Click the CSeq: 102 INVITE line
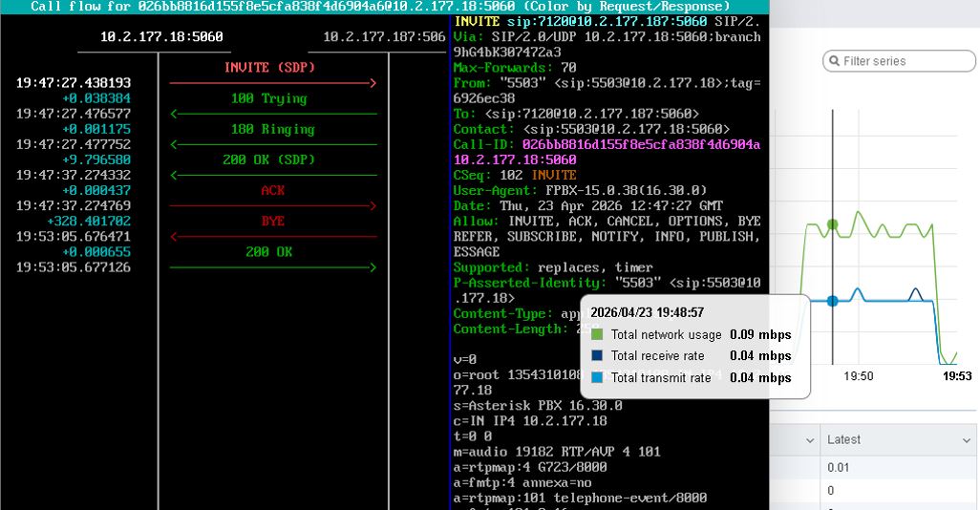The image size is (980, 510). [515, 175]
